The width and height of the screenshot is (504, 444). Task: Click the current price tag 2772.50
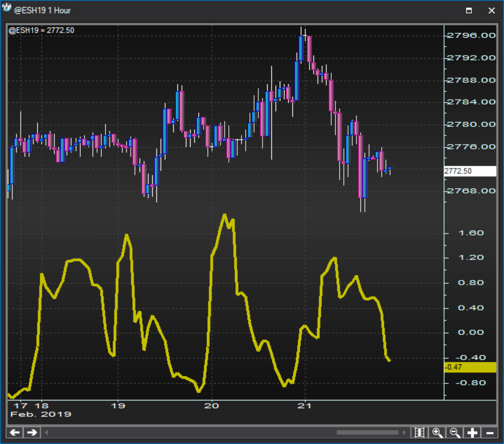[470, 171]
